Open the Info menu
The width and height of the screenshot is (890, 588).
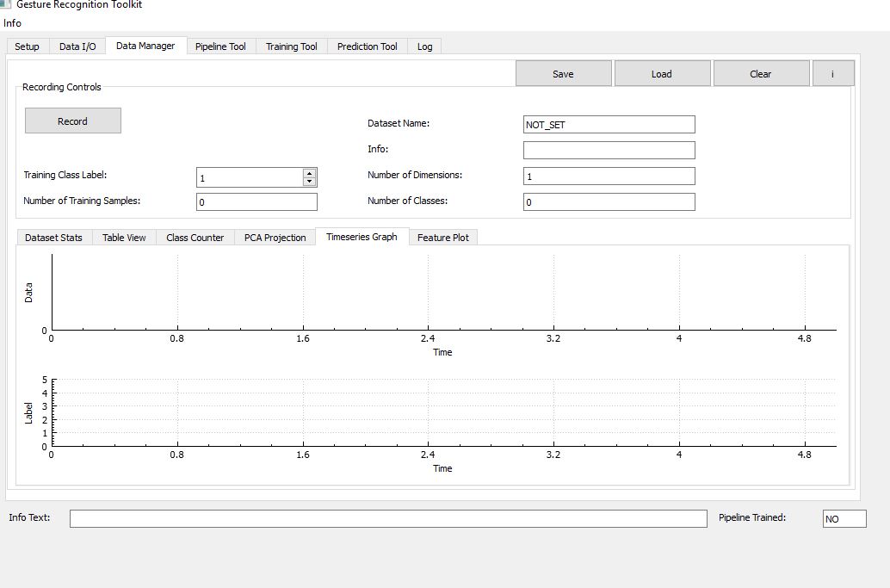tap(13, 23)
